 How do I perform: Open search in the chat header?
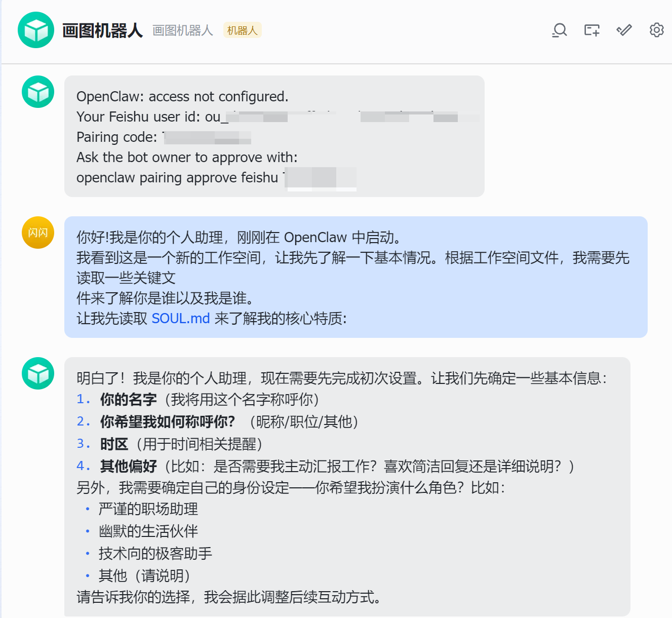pyautogui.click(x=559, y=30)
